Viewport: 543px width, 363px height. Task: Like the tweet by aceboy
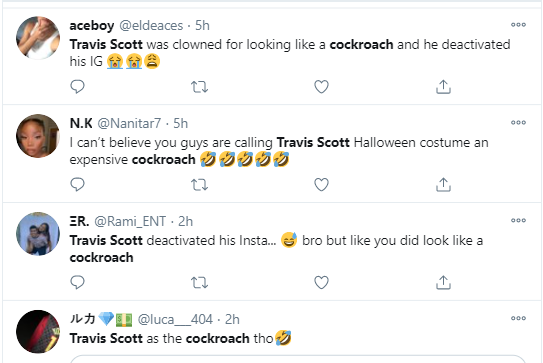tap(321, 87)
